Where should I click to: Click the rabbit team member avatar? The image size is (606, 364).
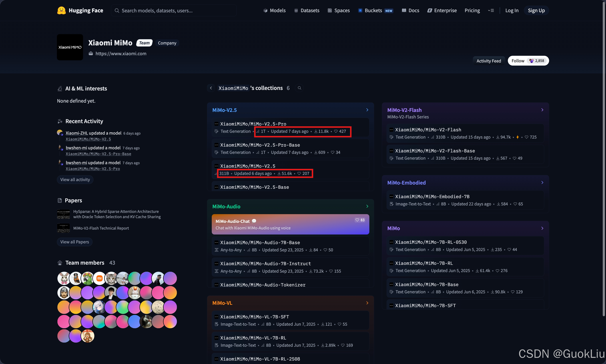pyautogui.click(x=64, y=278)
